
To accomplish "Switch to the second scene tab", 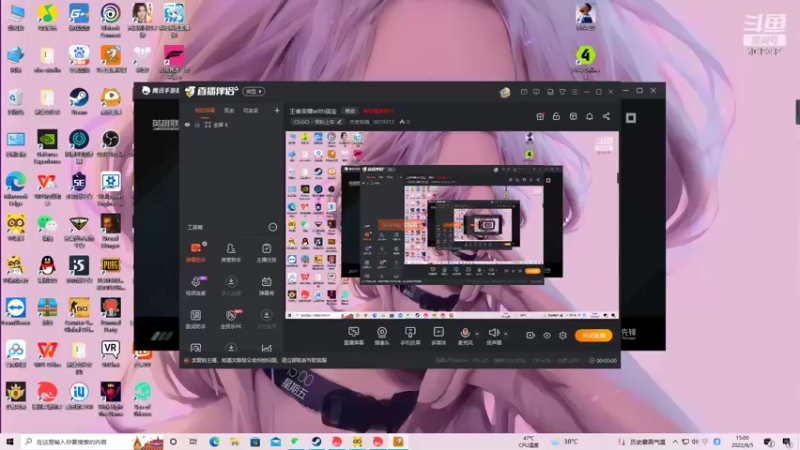I will (229, 110).
